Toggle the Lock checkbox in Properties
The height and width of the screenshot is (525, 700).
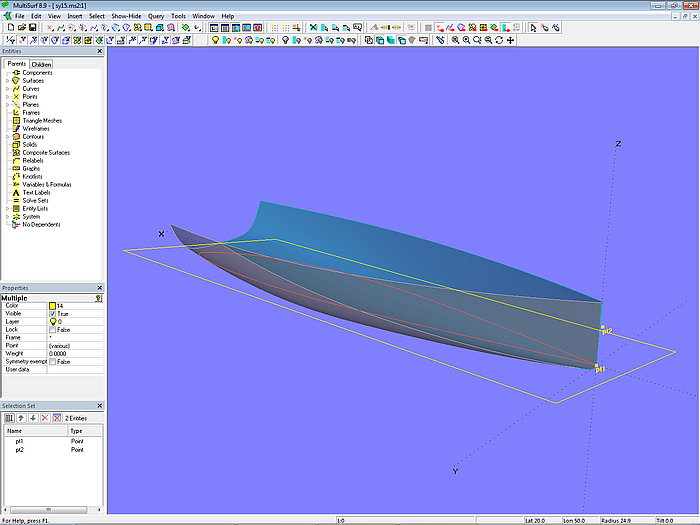click(x=53, y=329)
